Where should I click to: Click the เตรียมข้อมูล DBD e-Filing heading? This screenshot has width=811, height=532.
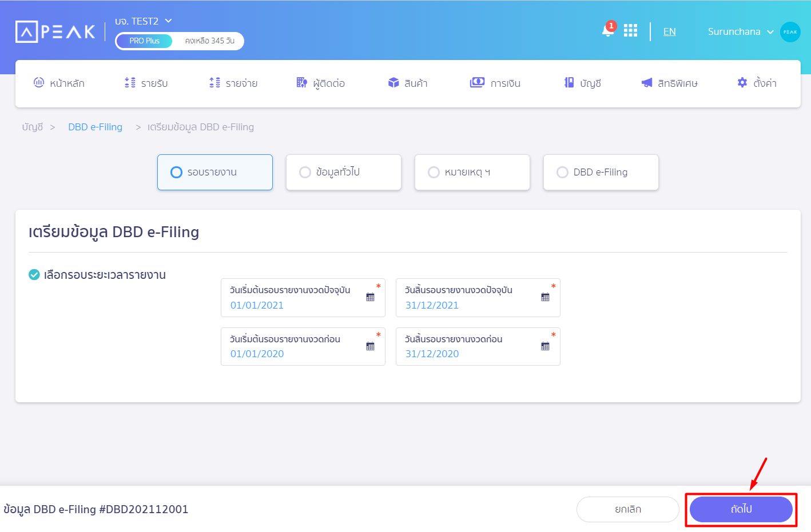pyautogui.click(x=114, y=232)
